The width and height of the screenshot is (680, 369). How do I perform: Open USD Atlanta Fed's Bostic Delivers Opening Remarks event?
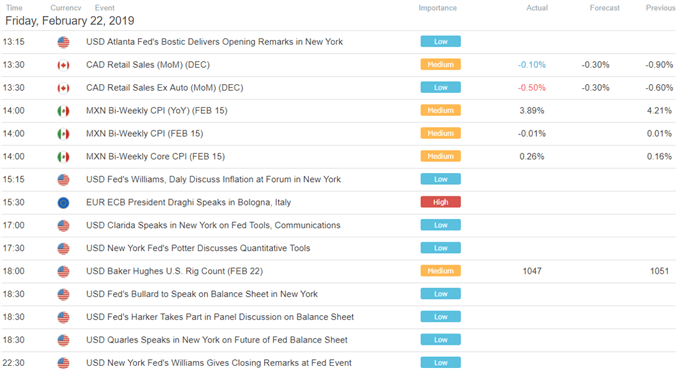(x=214, y=42)
